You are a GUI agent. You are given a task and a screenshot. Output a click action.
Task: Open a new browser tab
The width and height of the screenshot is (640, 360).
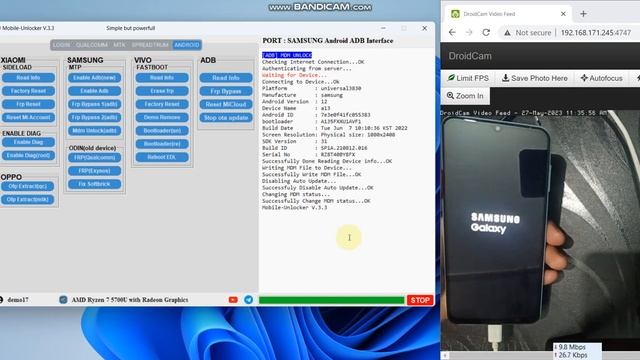[583, 14]
